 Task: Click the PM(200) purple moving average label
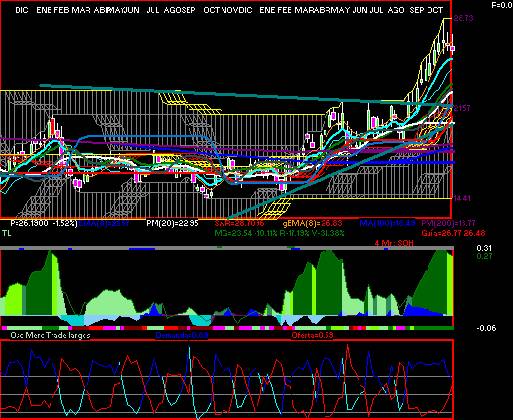[x=448, y=223]
